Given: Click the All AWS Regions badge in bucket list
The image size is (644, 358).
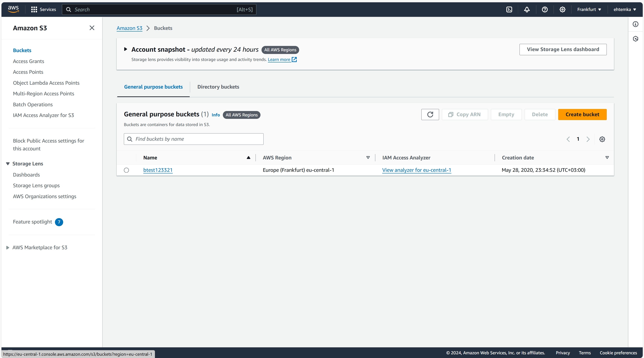Looking at the screenshot, I should (x=242, y=115).
